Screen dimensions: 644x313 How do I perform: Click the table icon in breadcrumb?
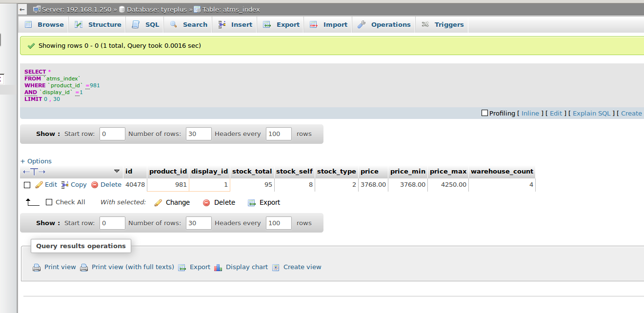point(197,9)
